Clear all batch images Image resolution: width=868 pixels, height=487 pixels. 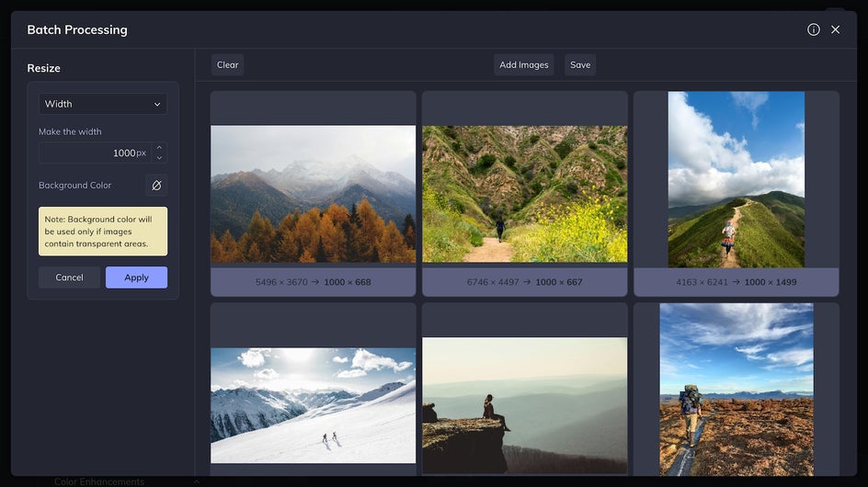pyautogui.click(x=227, y=64)
